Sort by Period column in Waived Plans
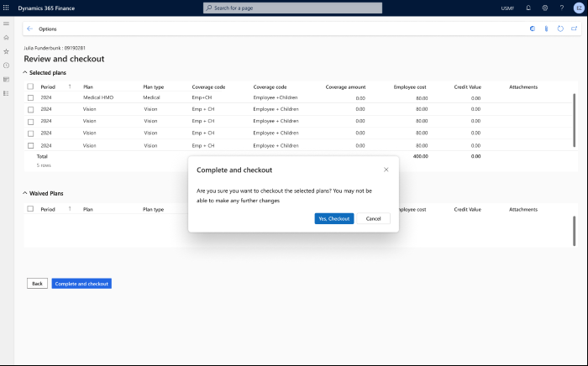Viewport: 588px width, 366px height. point(48,209)
